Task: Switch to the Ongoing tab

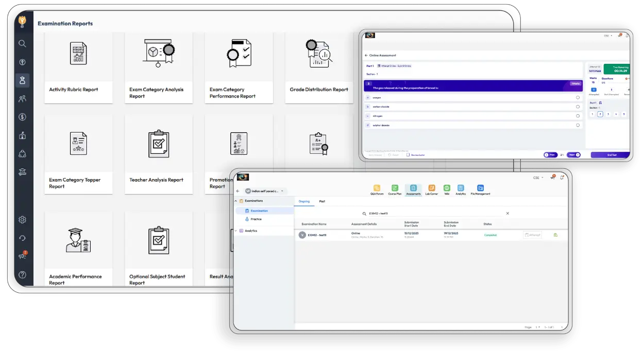Action: pos(304,201)
